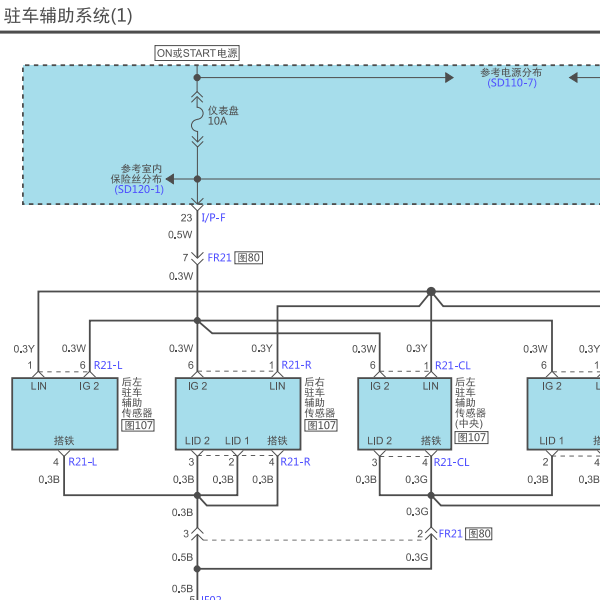The width and height of the screenshot is (600, 600).
Task: Click the I/P-F connector label
Action: [x=214, y=218]
